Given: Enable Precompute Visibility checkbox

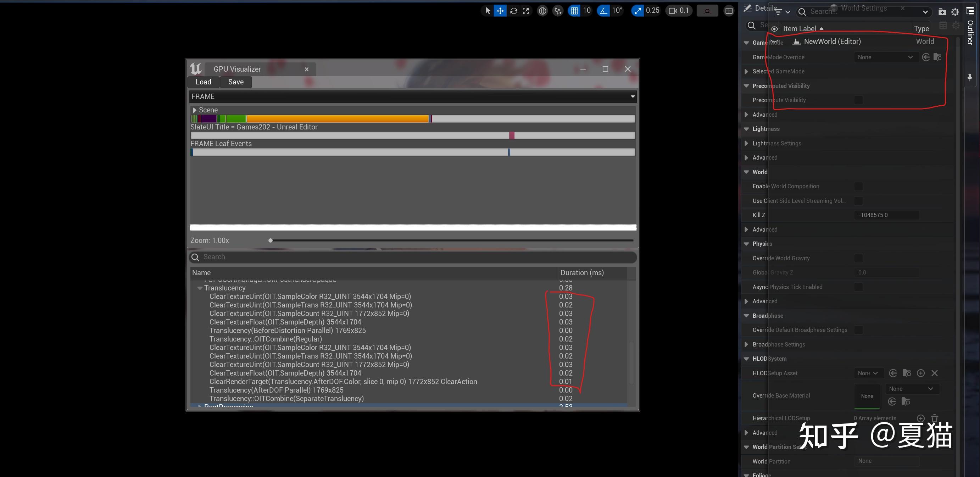Looking at the screenshot, I should click(x=858, y=100).
